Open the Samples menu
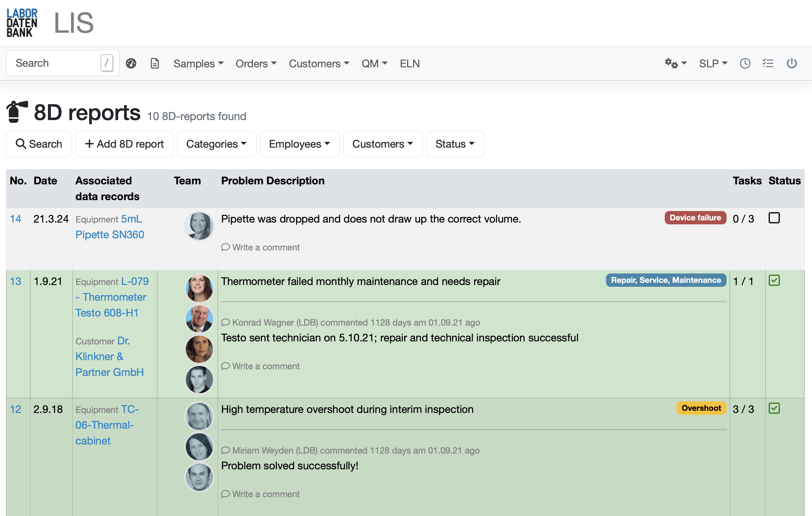812x516 pixels. point(198,63)
